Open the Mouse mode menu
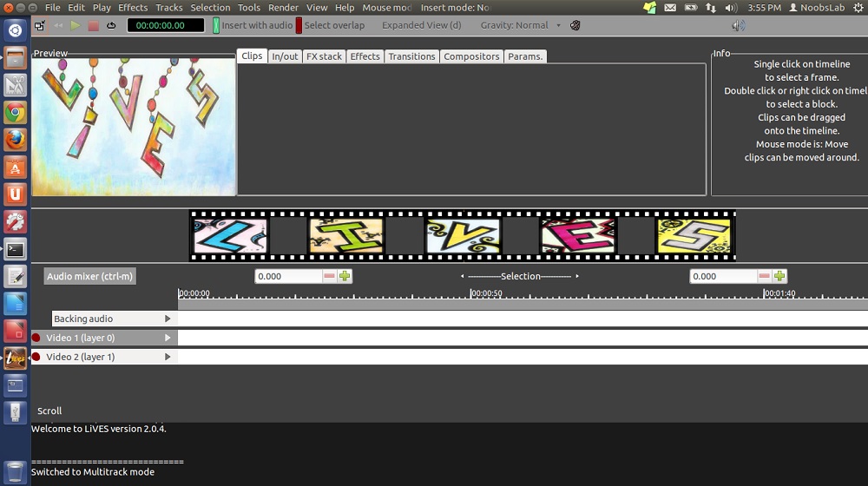 (387, 8)
